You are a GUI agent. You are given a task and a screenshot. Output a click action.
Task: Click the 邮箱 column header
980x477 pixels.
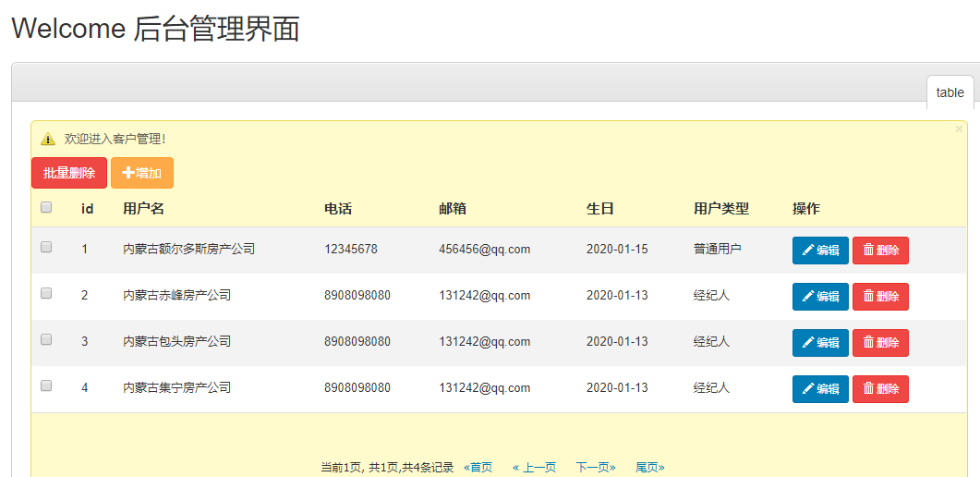(453, 209)
